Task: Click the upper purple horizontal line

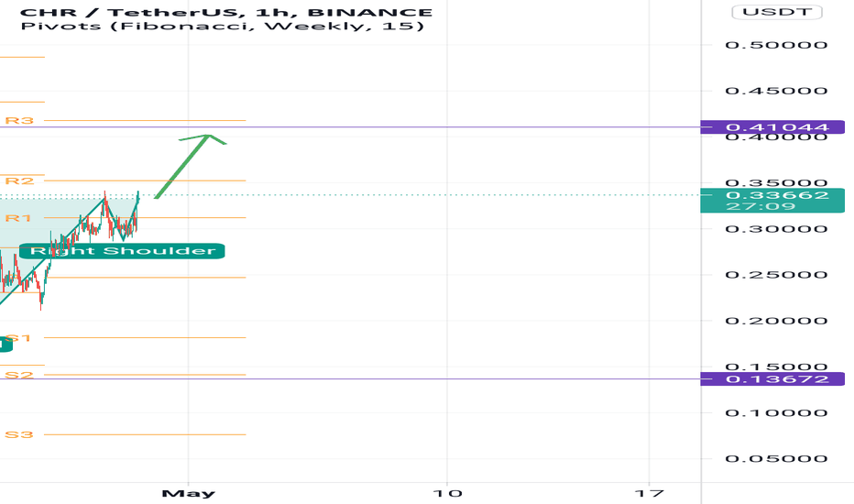Action: coord(350,127)
